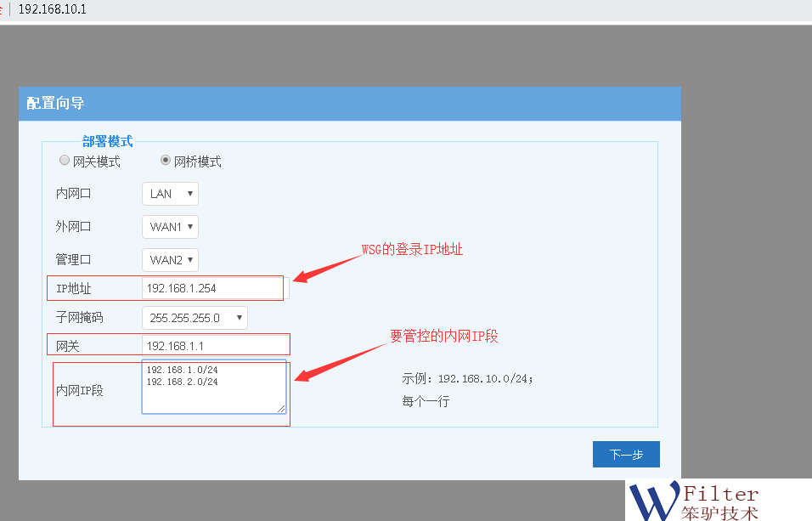Click the example text 示例：192.168.10.0/24
The height and width of the screenshot is (521, 812).
[467, 378]
